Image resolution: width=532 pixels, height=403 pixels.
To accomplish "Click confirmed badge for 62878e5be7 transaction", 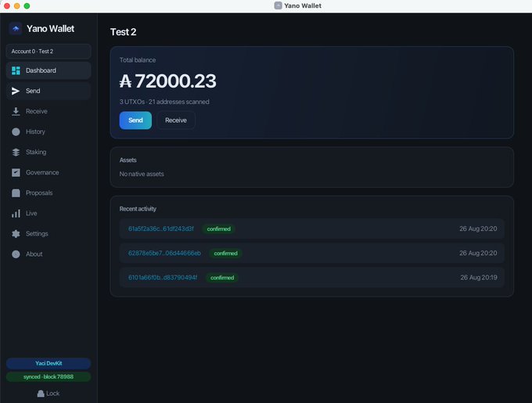I will [x=225, y=254].
